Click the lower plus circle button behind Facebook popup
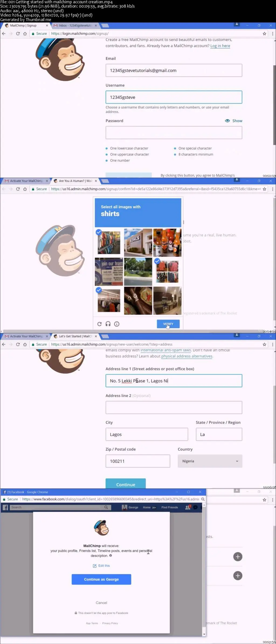The width and height of the screenshot is (276, 644). coord(238,575)
